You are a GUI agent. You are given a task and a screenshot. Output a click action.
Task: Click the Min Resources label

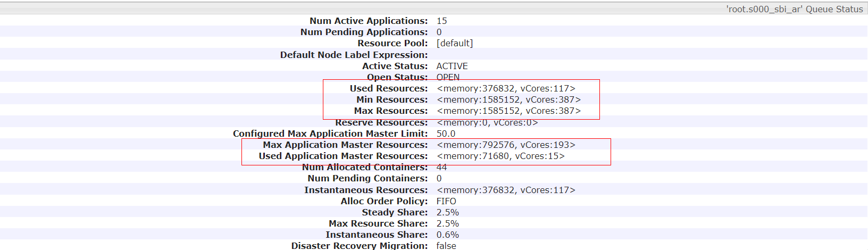(391, 99)
